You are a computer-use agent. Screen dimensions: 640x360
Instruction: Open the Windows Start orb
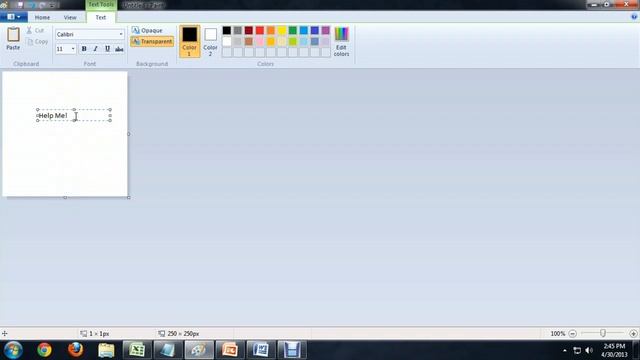pyautogui.click(x=13, y=350)
